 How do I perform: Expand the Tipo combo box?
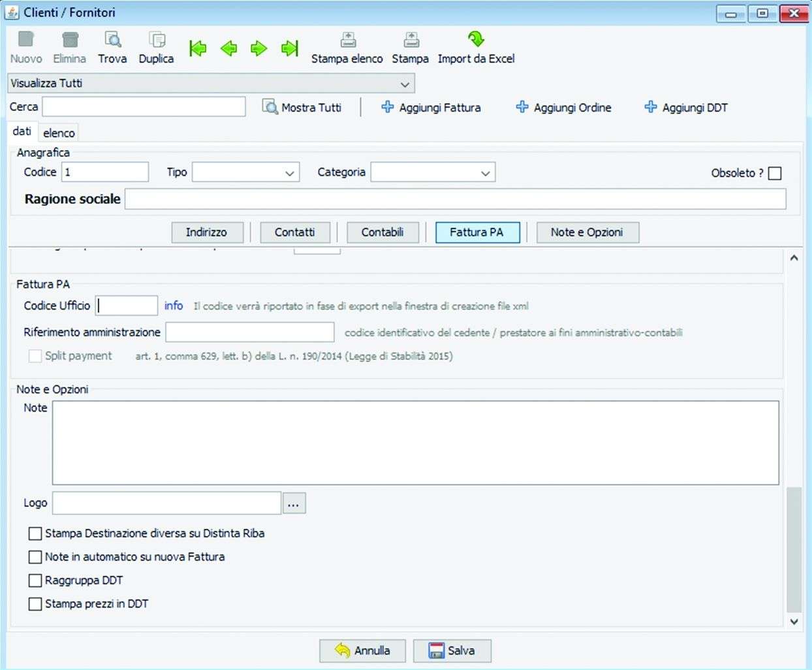(290, 173)
